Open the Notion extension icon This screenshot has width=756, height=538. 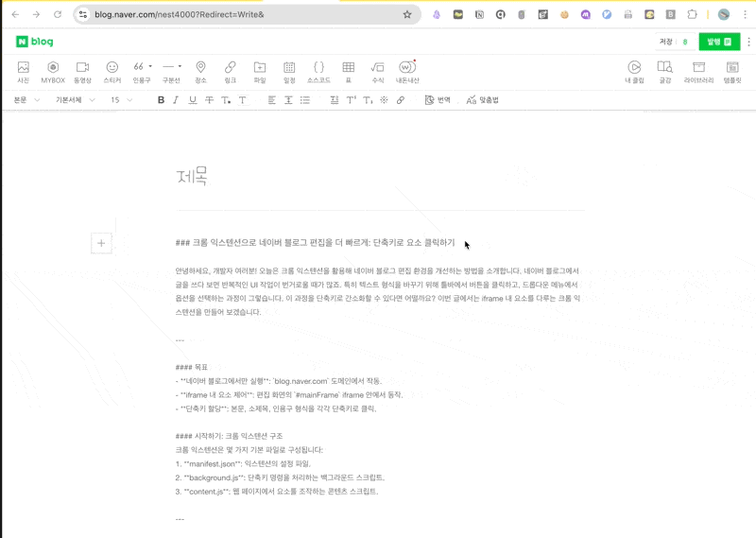click(x=479, y=14)
